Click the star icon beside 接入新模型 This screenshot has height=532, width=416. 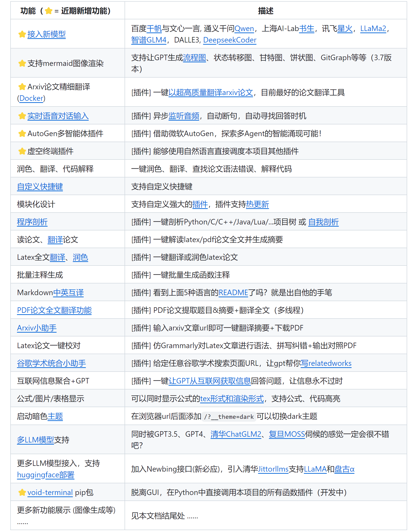22,34
